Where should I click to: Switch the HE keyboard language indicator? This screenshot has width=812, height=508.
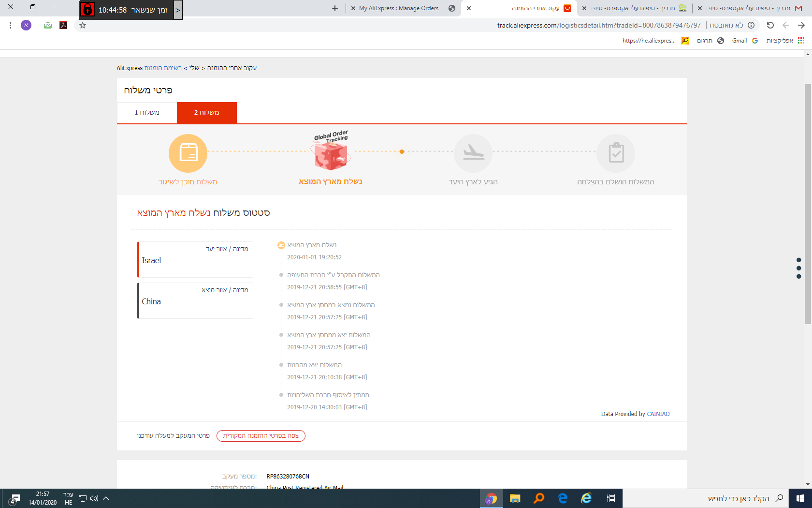[68, 498]
